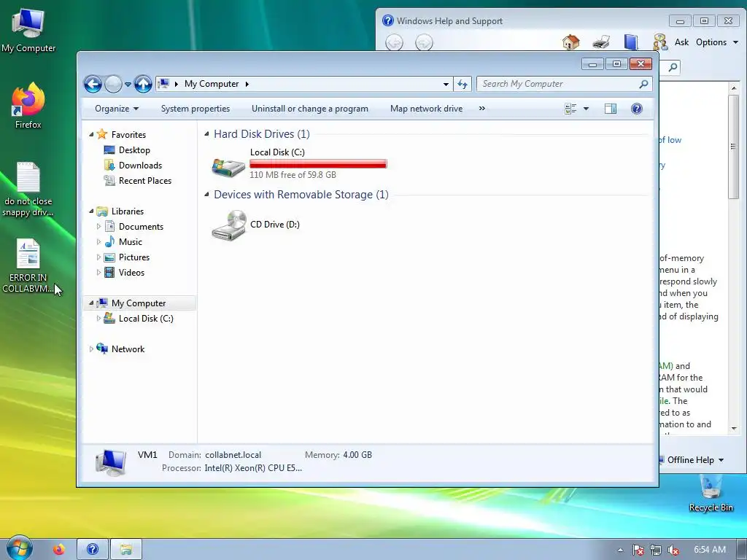The height and width of the screenshot is (560, 747).
Task: Click the Help window search magnifier
Action: point(672,67)
